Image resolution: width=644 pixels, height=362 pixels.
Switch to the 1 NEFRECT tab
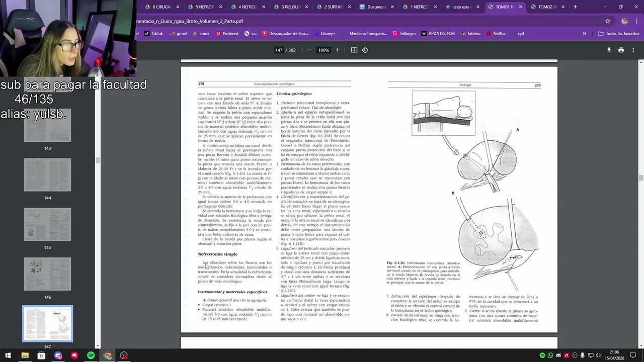click(420, 7)
